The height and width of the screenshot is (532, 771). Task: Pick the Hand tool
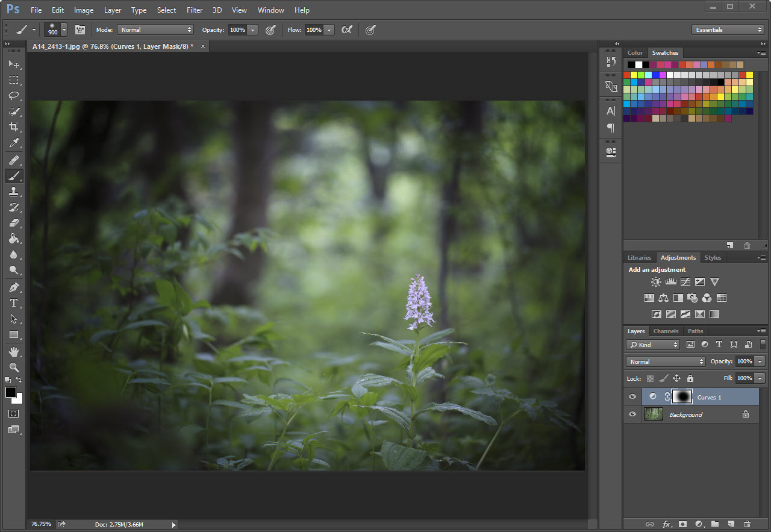pos(14,352)
